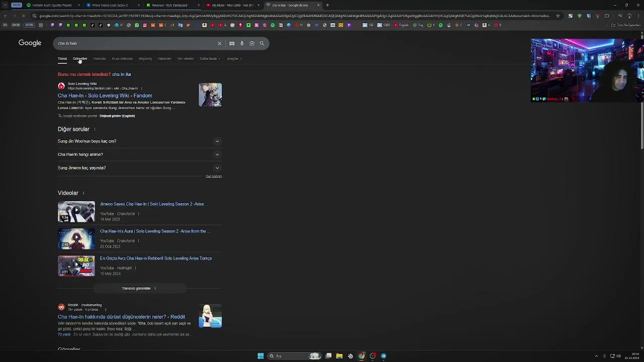Viewport: 644px width, 362px height.
Task: Open the Daha fazla dropdown
Action: [x=210, y=58]
